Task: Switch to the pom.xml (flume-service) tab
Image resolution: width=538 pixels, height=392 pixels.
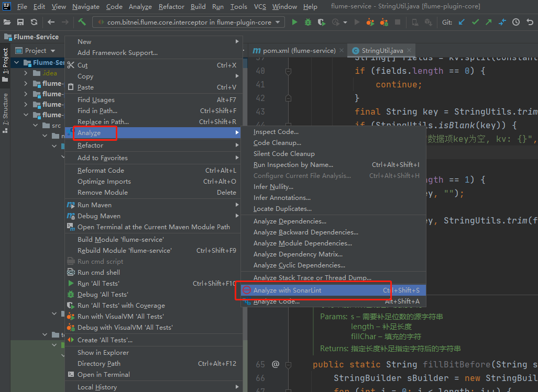Action: pos(299,50)
